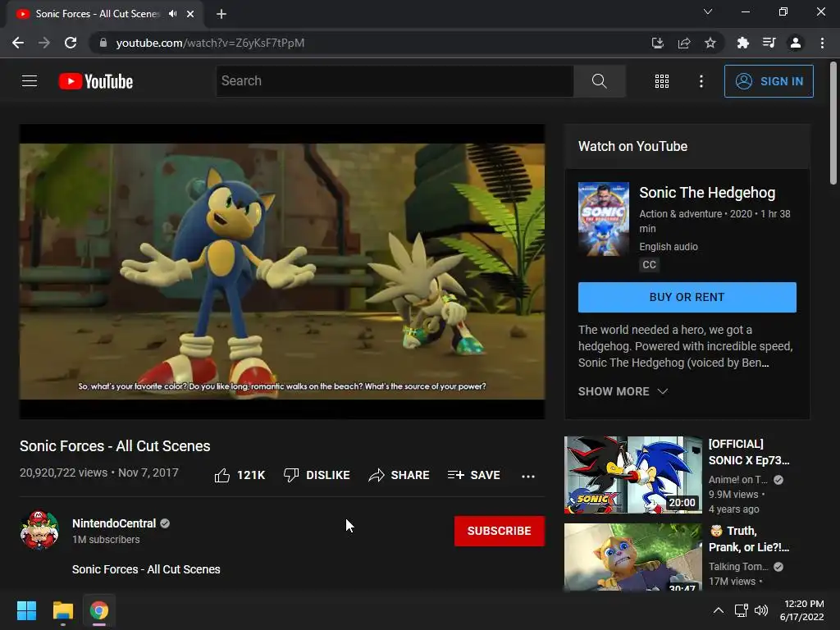Image resolution: width=840 pixels, height=630 pixels.
Task: Open the YouTube guide hamburger menu
Action: pyautogui.click(x=30, y=81)
